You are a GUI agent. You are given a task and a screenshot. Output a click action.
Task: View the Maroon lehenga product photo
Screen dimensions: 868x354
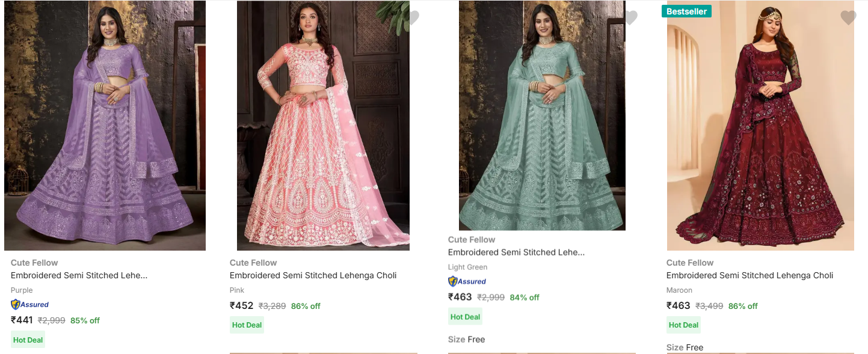760,125
